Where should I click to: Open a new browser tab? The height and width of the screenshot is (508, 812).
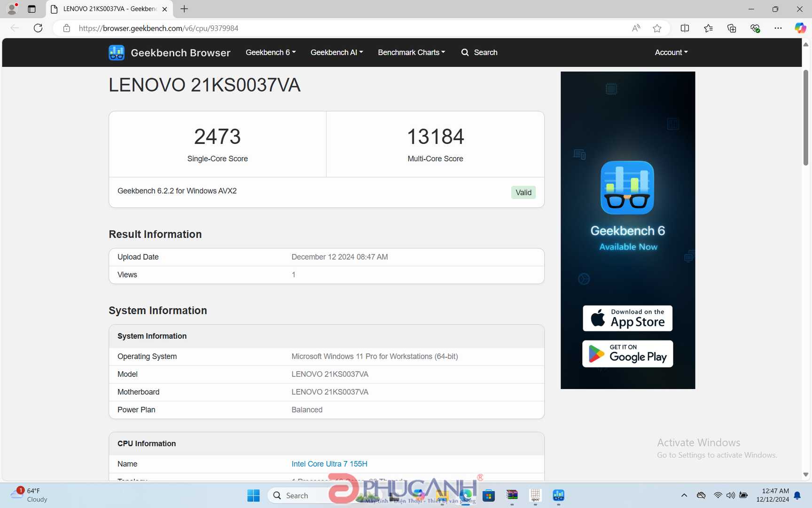click(x=184, y=9)
